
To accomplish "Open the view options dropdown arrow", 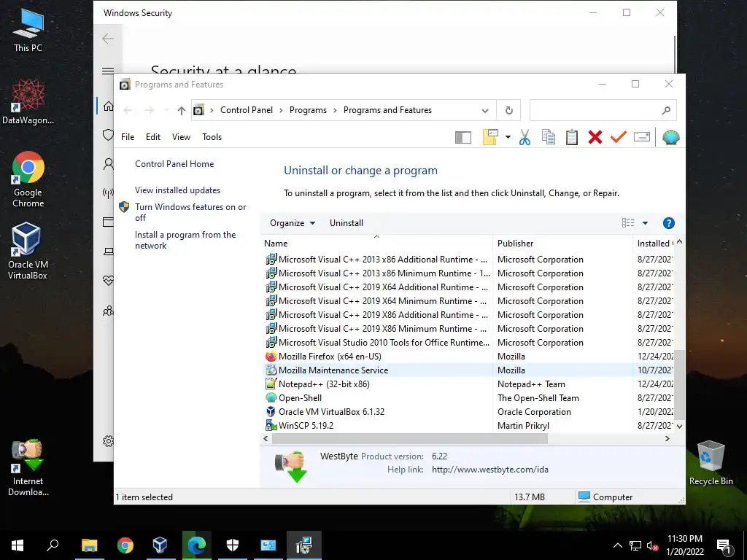I will pos(645,223).
